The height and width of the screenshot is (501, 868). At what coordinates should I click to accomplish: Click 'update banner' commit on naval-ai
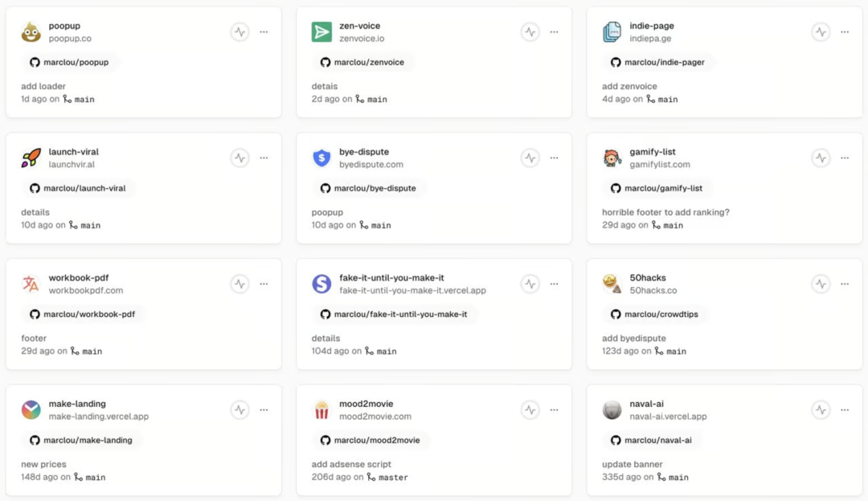coord(633,464)
